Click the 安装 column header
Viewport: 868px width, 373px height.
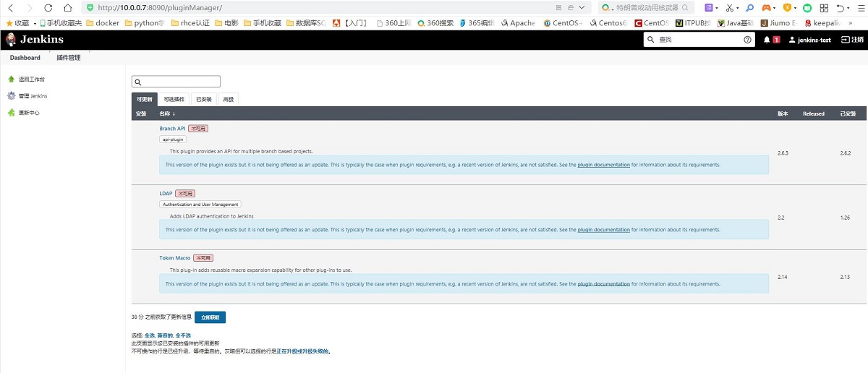click(141, 113)
